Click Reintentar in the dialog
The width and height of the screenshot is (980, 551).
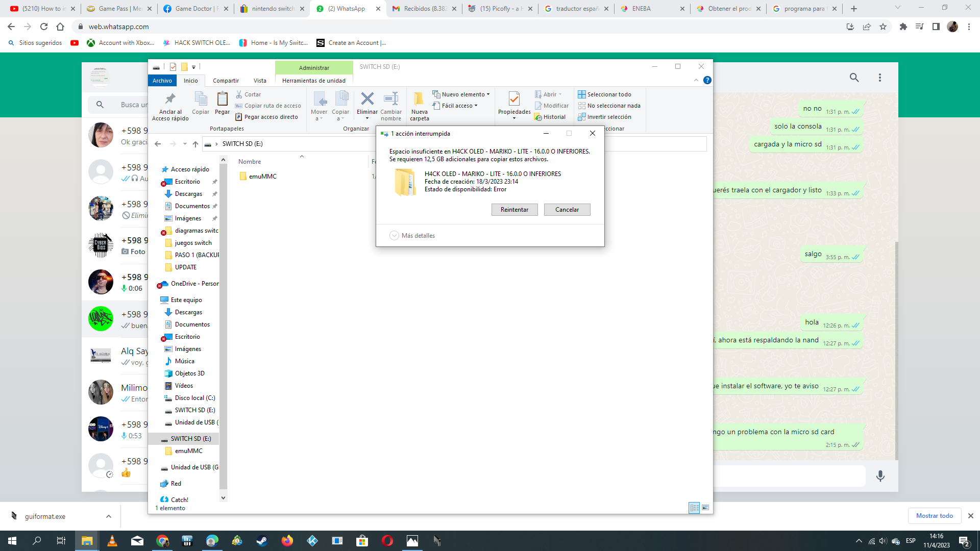(x=514, y=210)
